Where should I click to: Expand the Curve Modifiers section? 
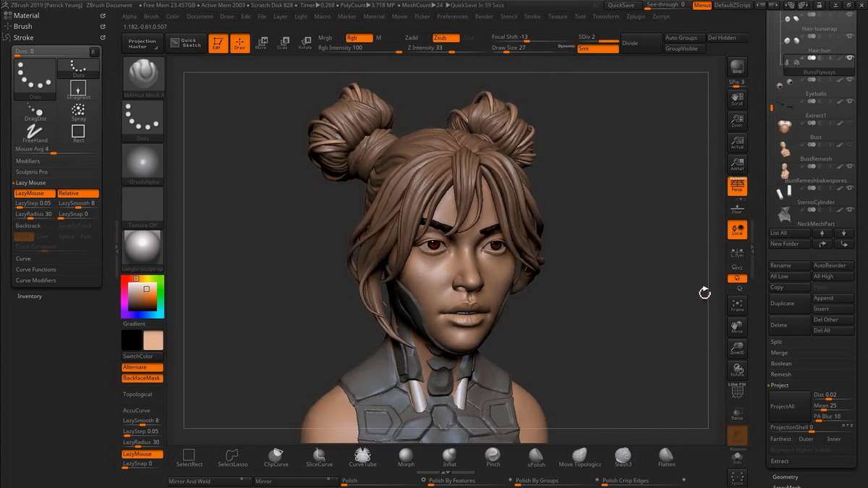click(36, 280)
